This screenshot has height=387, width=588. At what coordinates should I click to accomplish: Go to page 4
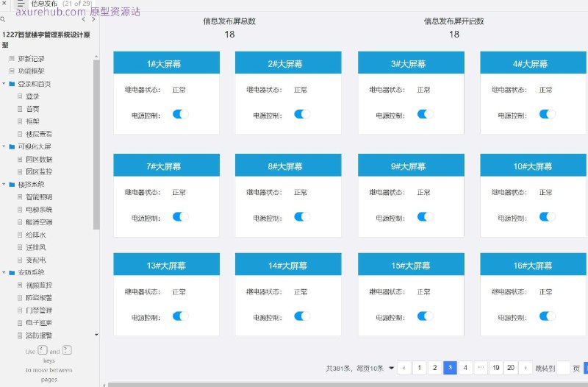465,368
